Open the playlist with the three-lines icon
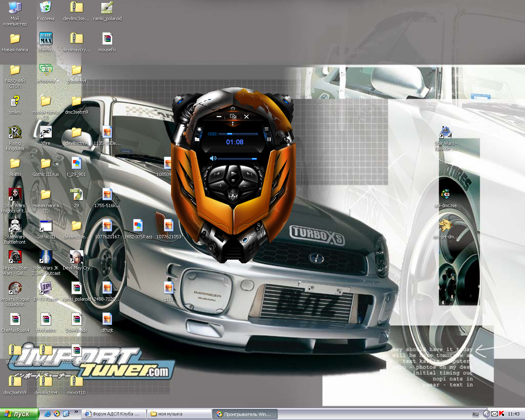Viewport: 525px width, 420px height. pyautogui.click(x=266, y=130)
